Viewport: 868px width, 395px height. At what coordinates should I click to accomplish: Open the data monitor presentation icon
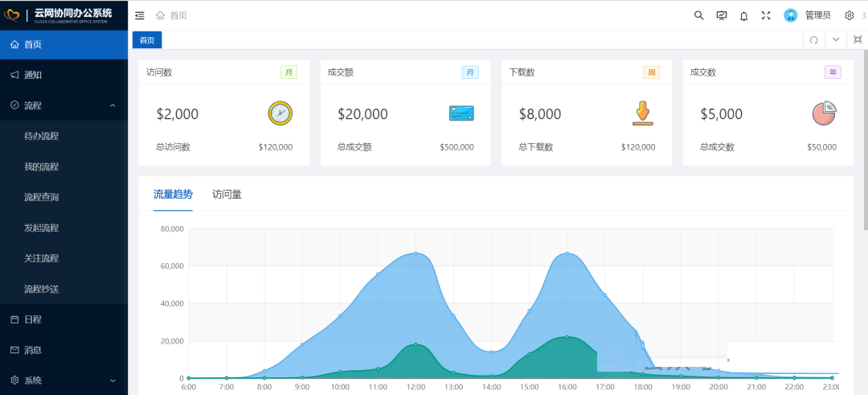pos(721,15)
